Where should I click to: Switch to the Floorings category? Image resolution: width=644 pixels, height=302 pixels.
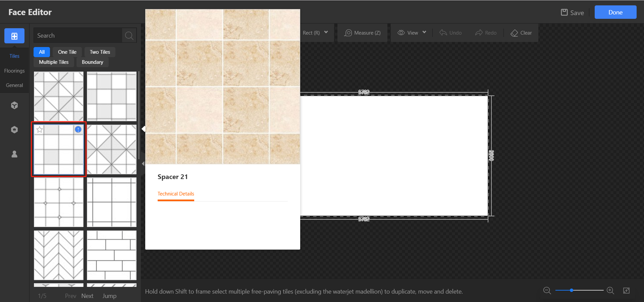pyautogui.click(x=14, y=71)
